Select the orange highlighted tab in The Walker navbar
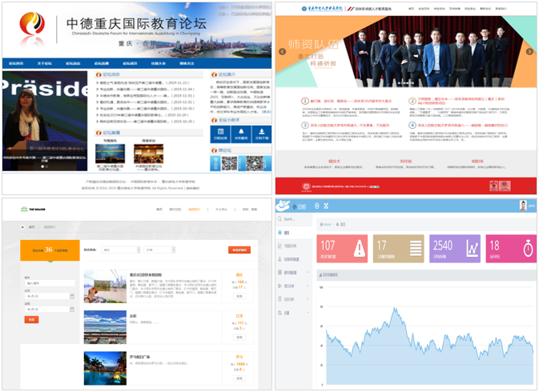The height and width of the screenshot is (392, 539). pos(194,209)
